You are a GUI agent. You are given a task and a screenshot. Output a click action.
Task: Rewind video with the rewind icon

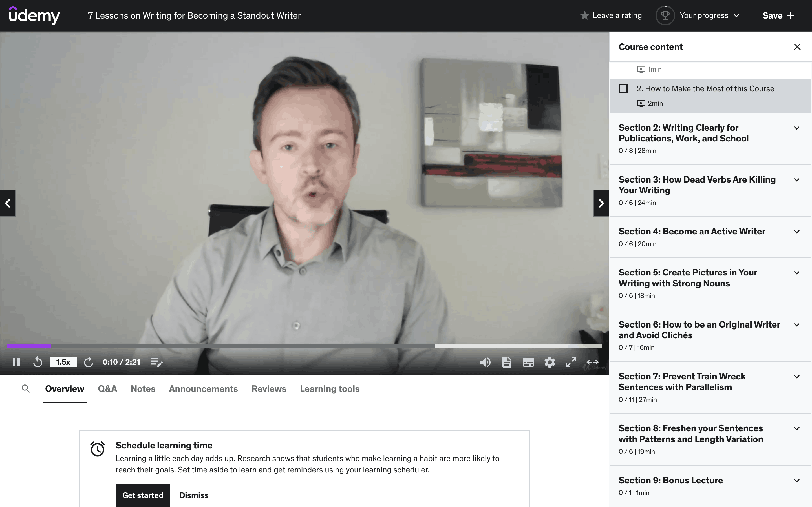(x=37, y=362)
